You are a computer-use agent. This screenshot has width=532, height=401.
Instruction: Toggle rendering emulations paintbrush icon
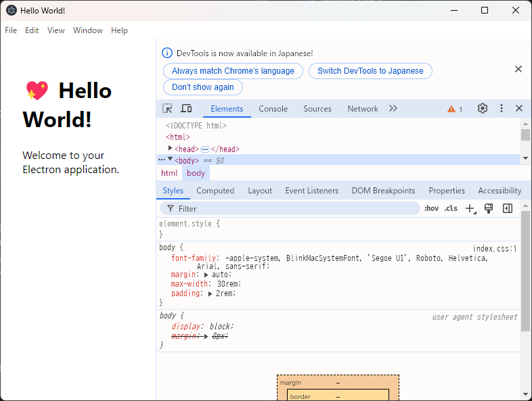click(x=489, y=208)
